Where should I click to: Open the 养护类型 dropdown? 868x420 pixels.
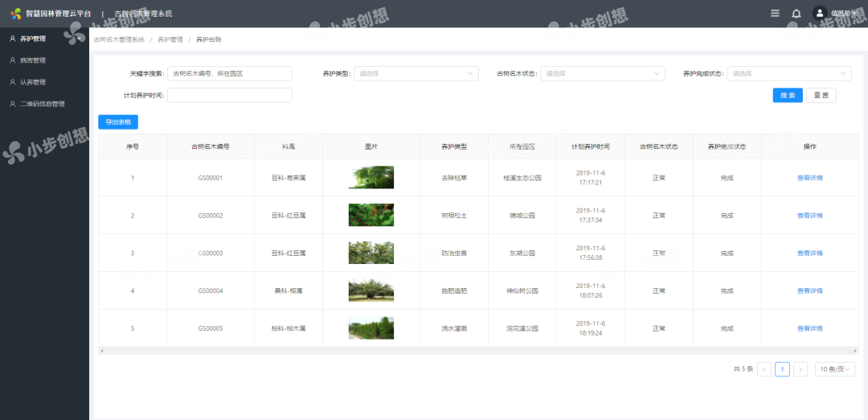(x=416, y=73)
